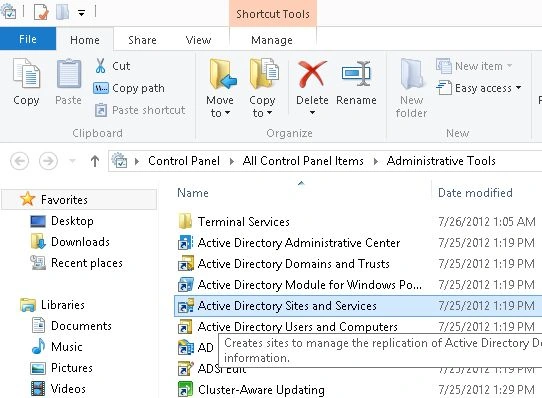Click the Terminal Services folder icon

[x=185, y=221]
